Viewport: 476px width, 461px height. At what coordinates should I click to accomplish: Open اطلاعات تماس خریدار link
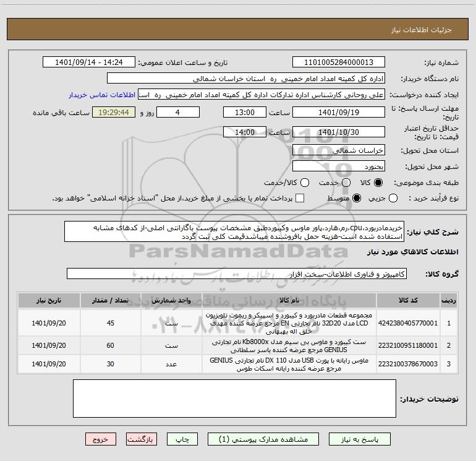point(102,95)
